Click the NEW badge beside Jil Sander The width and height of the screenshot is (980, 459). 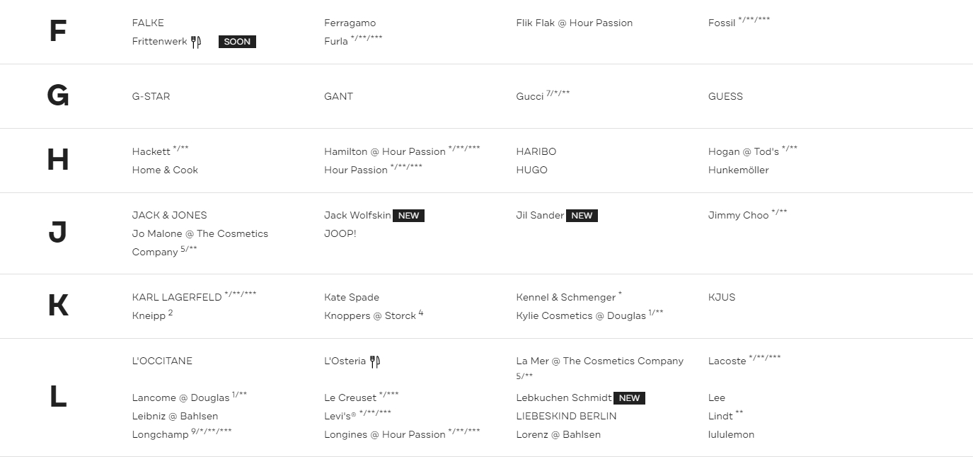pyautogui.click(x=582, y=216)
